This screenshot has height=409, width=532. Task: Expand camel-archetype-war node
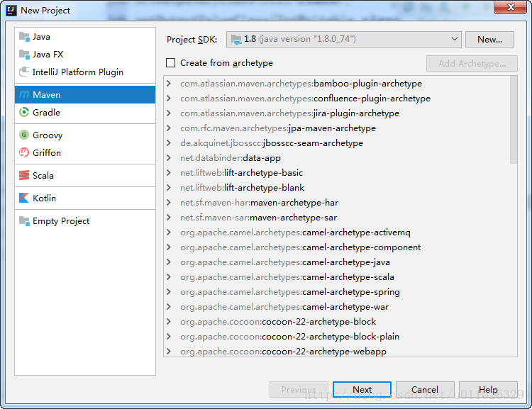(169, 307)
